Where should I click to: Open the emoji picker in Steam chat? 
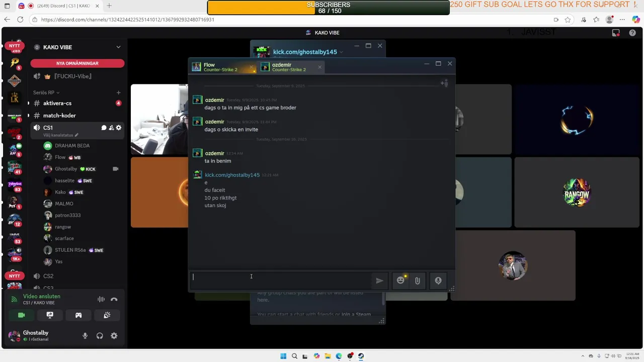[x=400, y=281]
